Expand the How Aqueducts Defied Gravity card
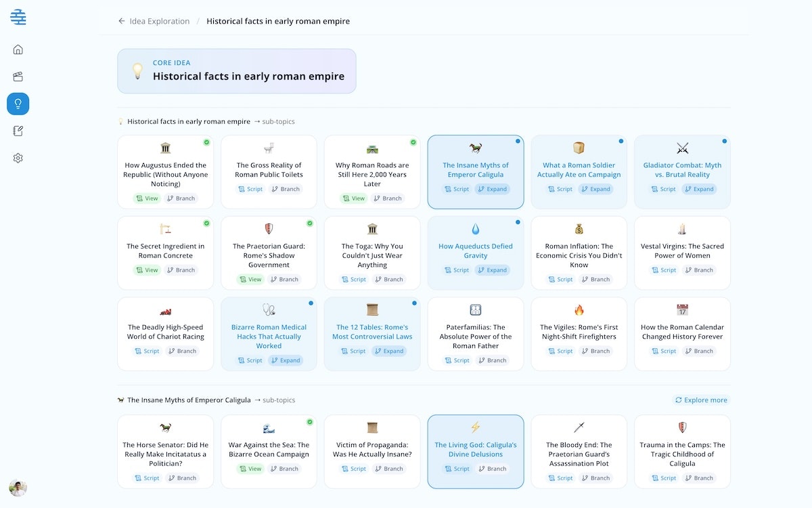 493,270
